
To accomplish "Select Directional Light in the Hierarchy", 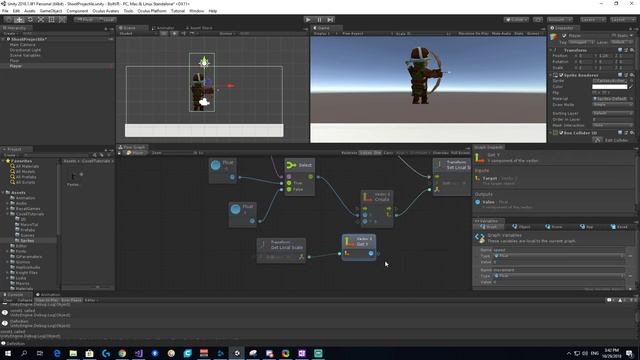I will (25, 50).
